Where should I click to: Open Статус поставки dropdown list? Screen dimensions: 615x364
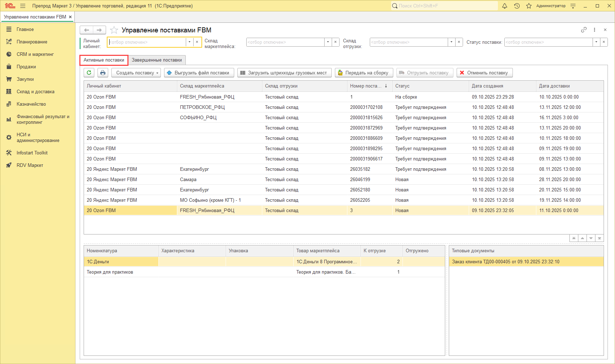click(596, 42)
